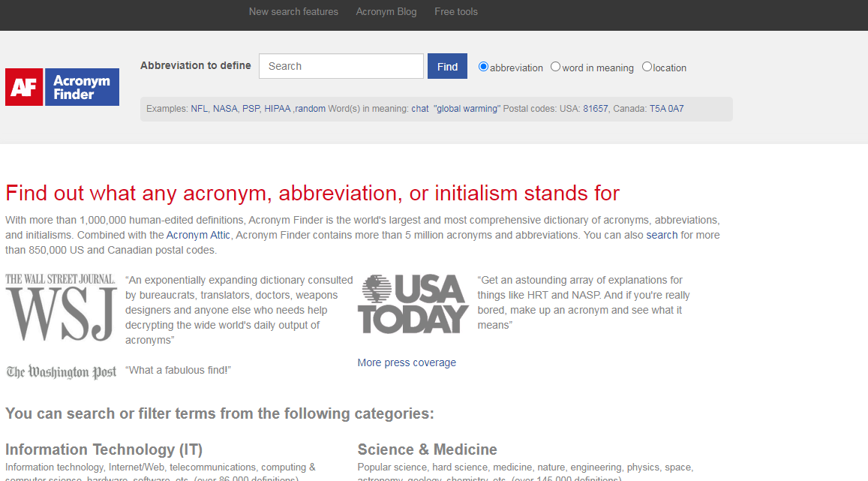The width and height of the screenshot is (868, 481).
Task: Follow the Acronym Attic link
Action: [198, 235]
